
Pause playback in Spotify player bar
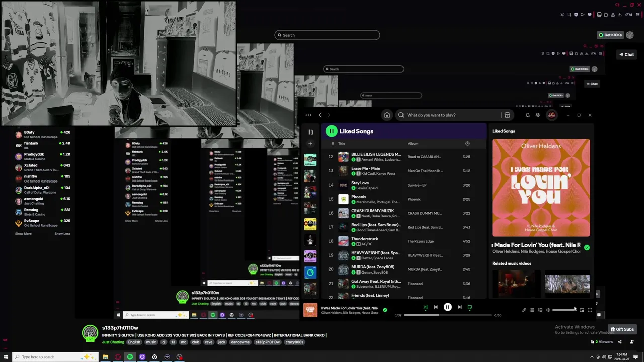click(x=448, y=307)
